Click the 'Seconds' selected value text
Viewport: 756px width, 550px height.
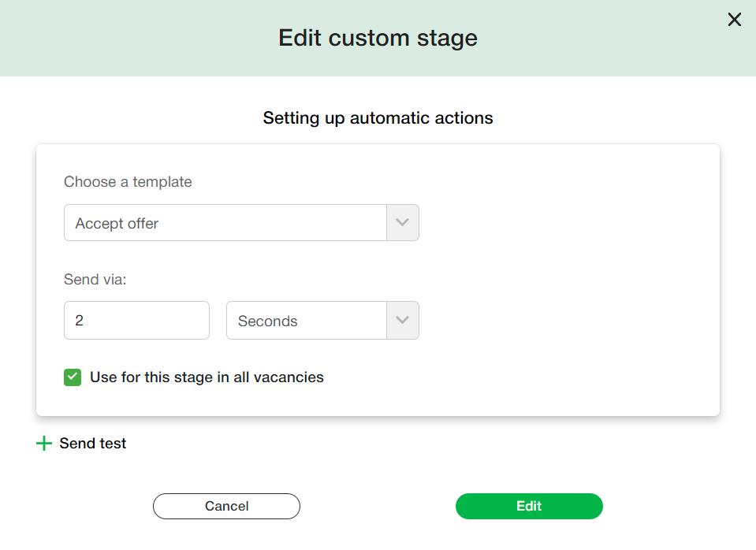[x=268, y=321]
